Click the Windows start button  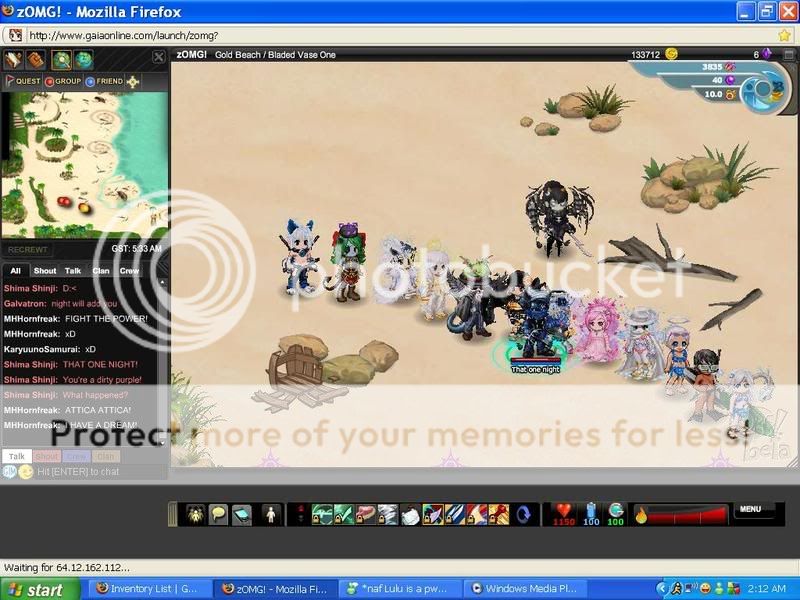coord(39,589)
